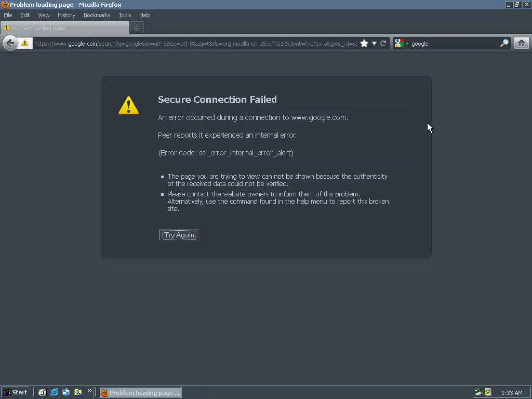This screenshot has width=532, height=399.
Task: Launch the first quick launch notepad-style icon
Action: tap(42, 392)
